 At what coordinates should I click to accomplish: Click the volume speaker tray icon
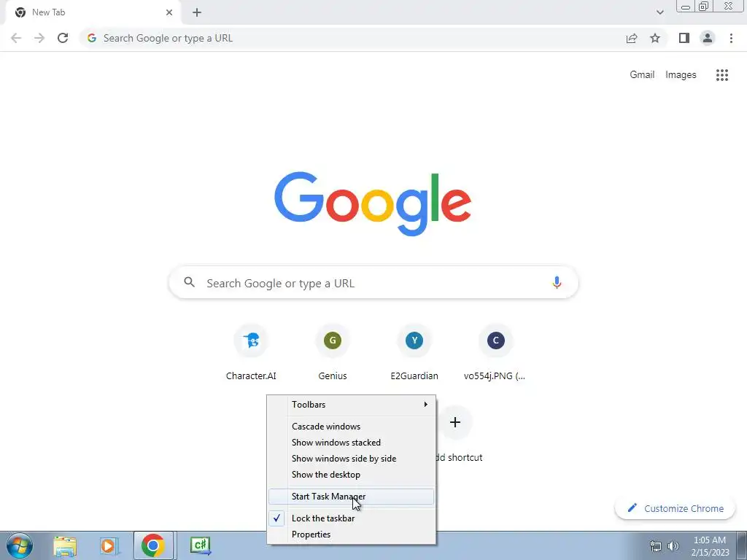tap(673, 546)
